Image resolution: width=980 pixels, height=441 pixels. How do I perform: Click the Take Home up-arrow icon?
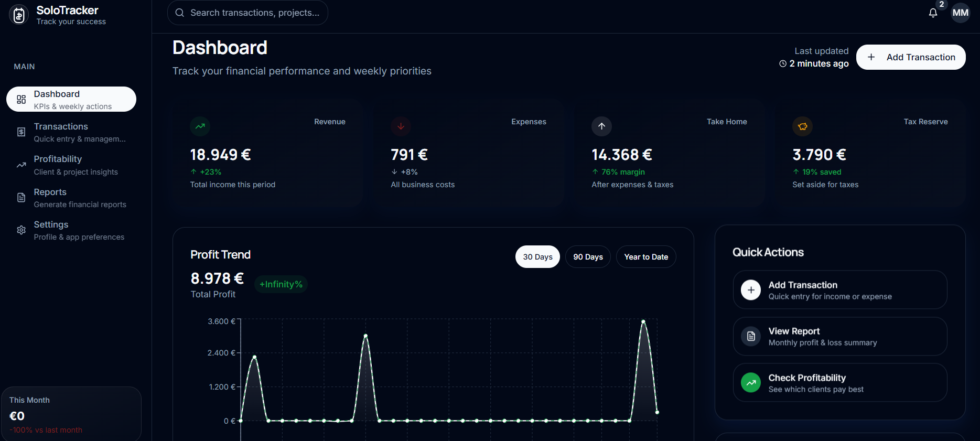click(601, 126)
